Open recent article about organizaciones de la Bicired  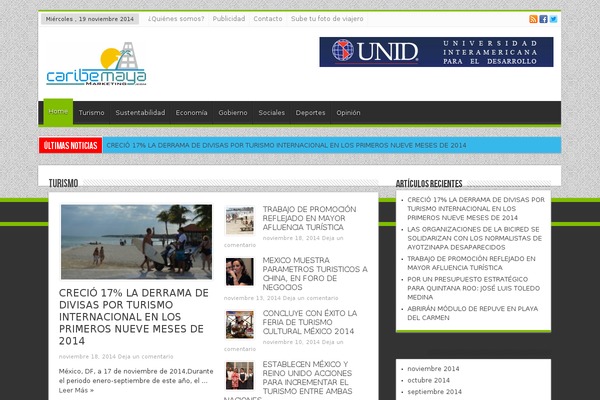click(x=474, y=238)
